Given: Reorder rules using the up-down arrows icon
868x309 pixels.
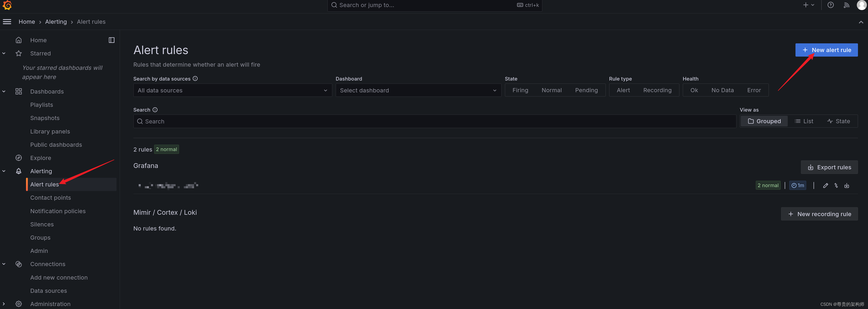Looking at the screenshot, I should 836,185.
